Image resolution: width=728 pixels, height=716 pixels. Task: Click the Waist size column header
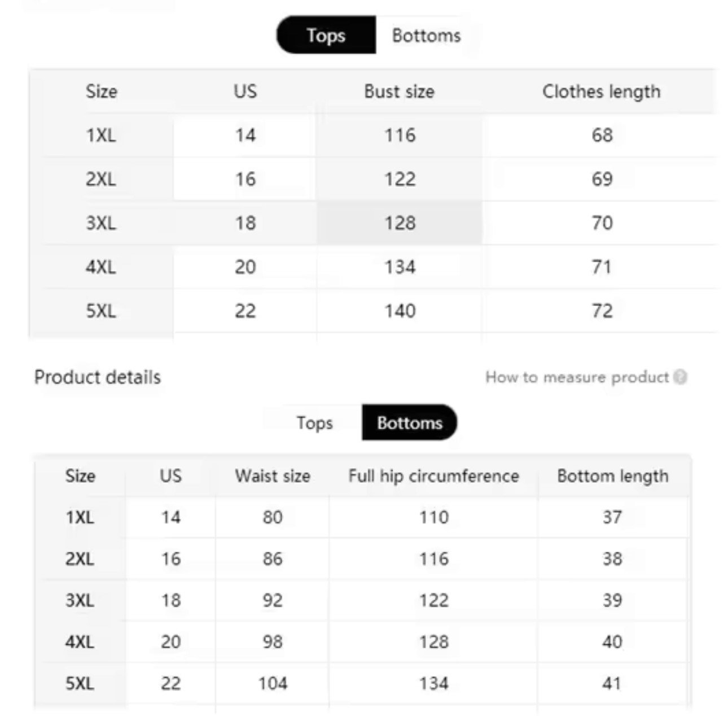click(x=273, y=476)
